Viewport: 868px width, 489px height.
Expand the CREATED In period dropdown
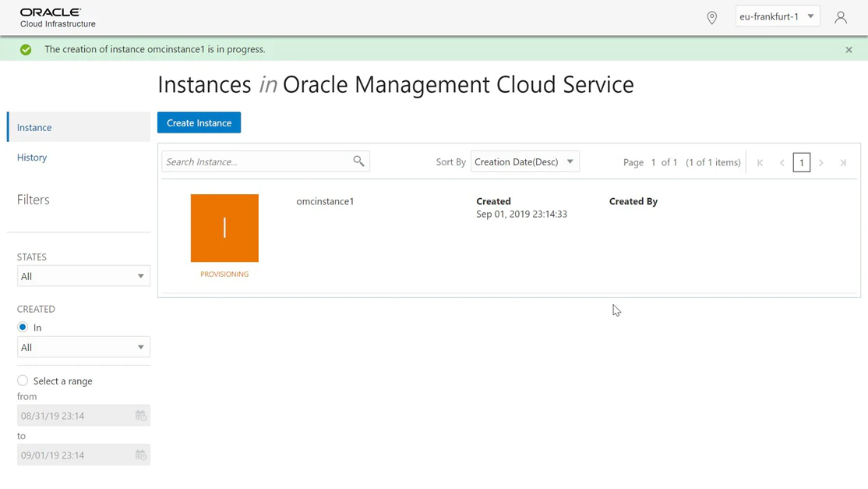(x=83, y=347)
